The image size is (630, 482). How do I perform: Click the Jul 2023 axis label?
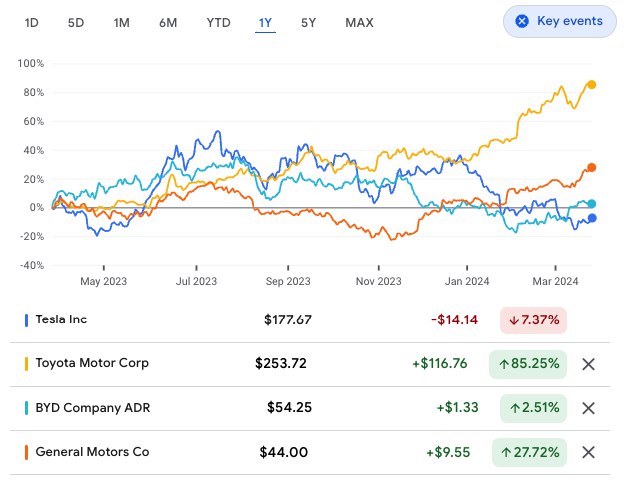[196, 281]
